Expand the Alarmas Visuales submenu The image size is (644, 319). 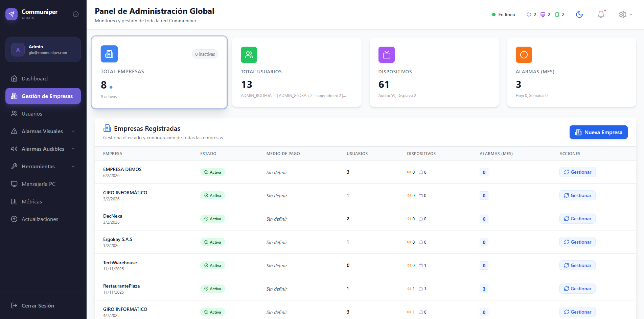pyautogui.click(x=43, y=131)
